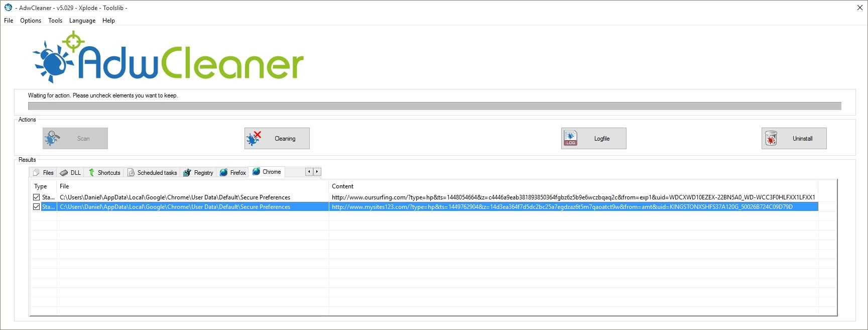The height and width of the screenshot is (330, 868).
Task: Click the Scan button label
Action: click(x=83, y=139)
